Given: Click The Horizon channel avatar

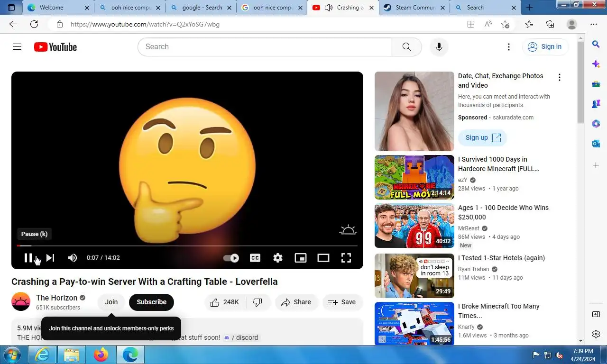Looking at the screenshot, I should point(21,301).
